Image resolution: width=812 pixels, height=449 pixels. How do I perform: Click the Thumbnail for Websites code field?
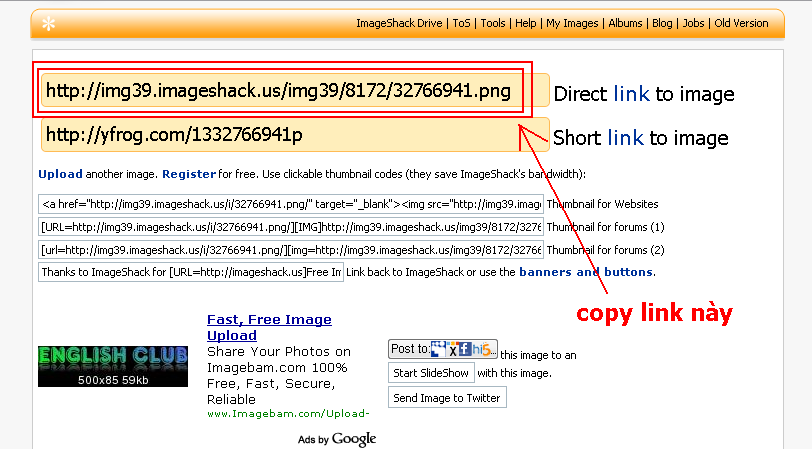pos(291,203)
